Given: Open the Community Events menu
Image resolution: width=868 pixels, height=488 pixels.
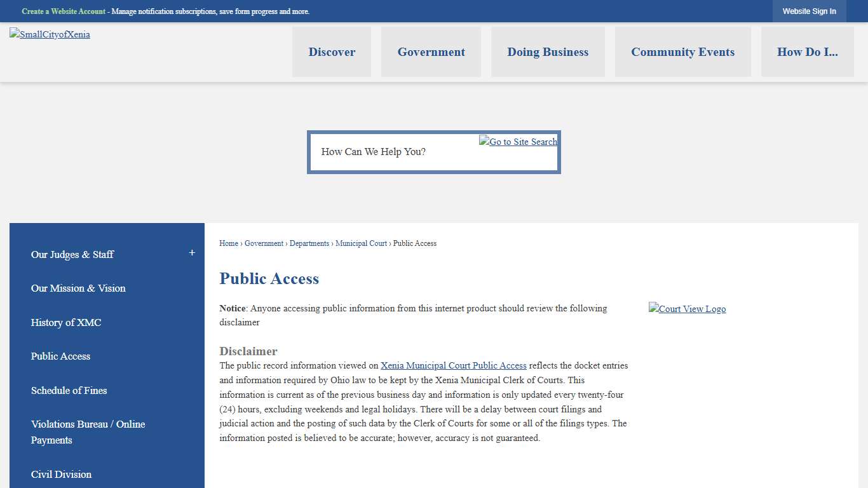Looking at the screenshot, I should (682, 51).
